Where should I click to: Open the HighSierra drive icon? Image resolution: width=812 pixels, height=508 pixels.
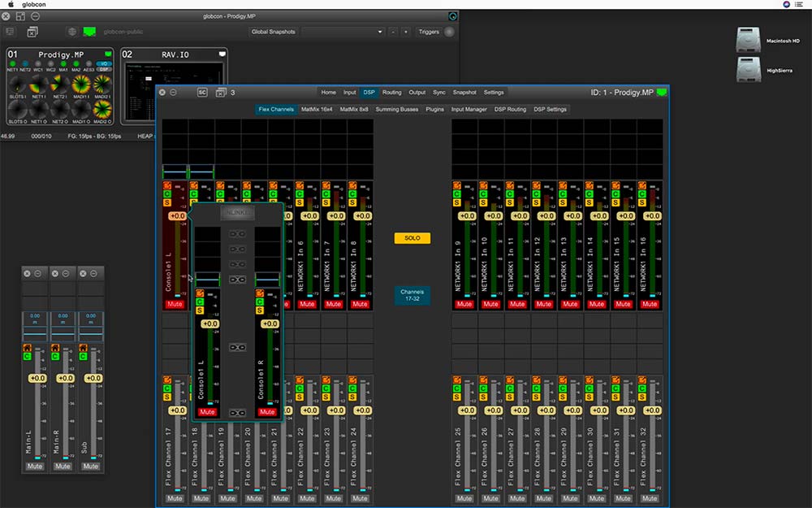[749, 69]
